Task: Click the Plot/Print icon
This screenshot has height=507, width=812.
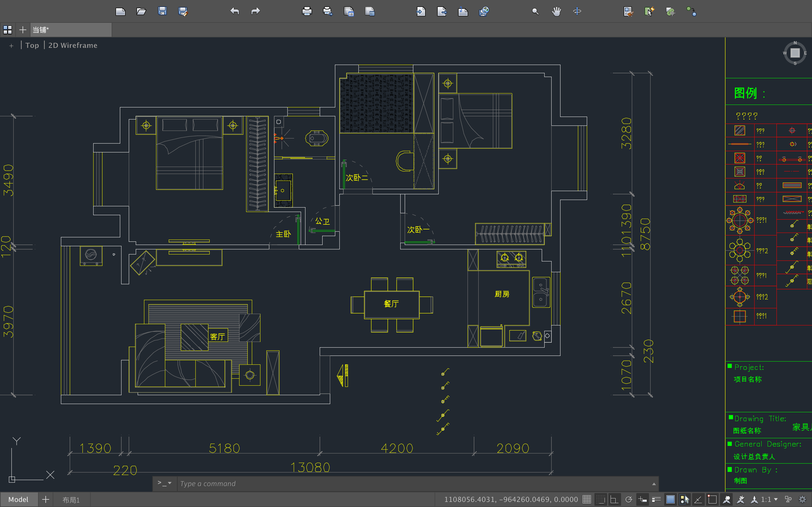Action: coord(307,11)
